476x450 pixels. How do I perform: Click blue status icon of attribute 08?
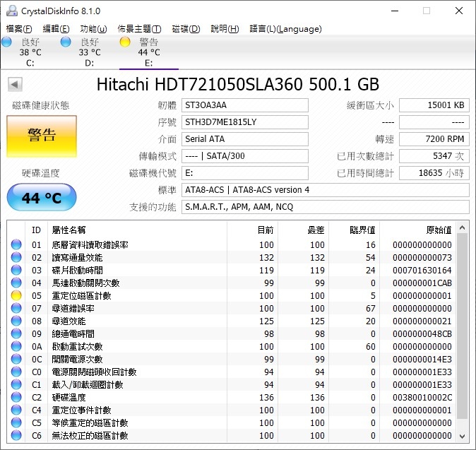pos(16,321)
